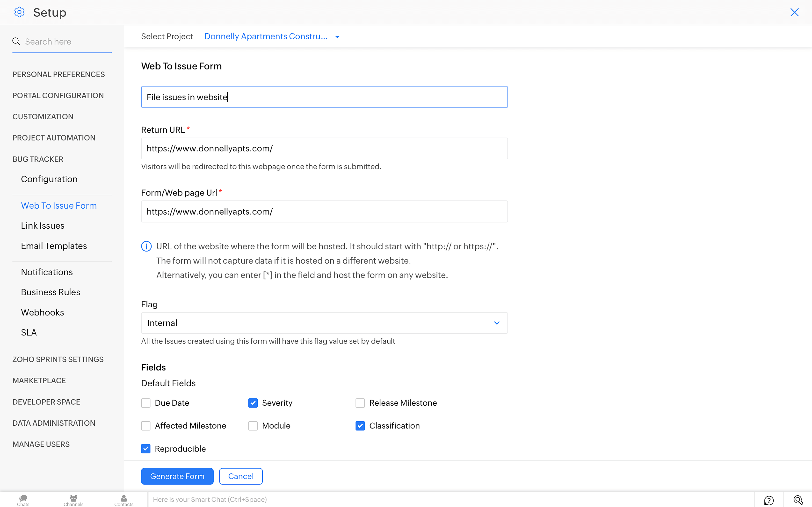Viewport: 812px width, 507px height.
Task: Click the Generate Form button
Action: tap(177, 476)
